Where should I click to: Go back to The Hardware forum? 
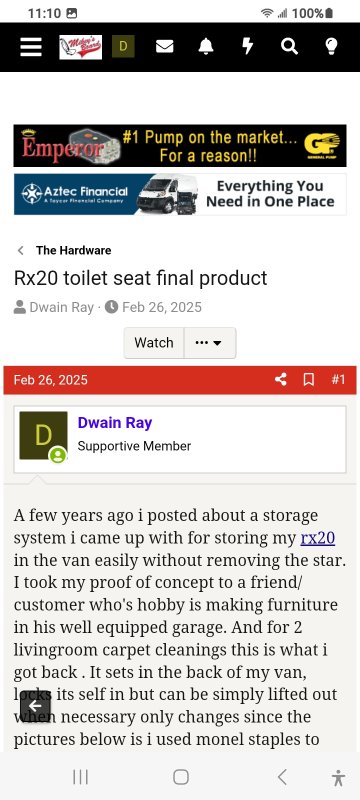73,251
